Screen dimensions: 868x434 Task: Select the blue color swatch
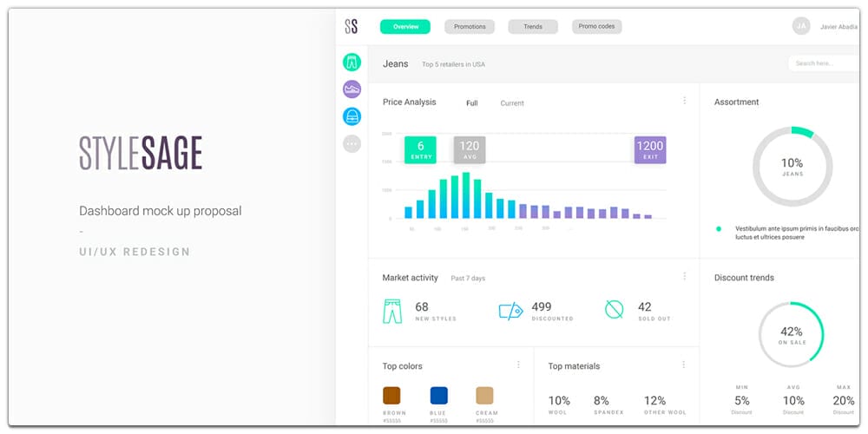tap(439, 395)
